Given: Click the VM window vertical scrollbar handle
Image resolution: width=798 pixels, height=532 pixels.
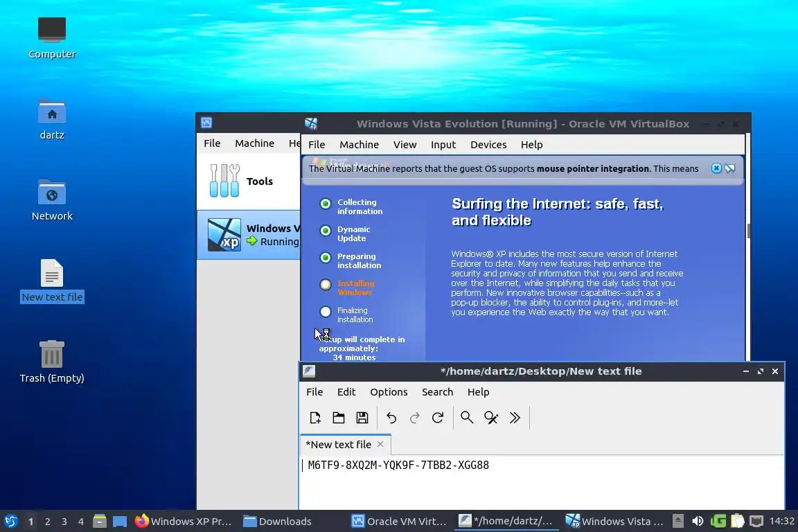Looking at the screenshot, I should click(x=749, y=231).
